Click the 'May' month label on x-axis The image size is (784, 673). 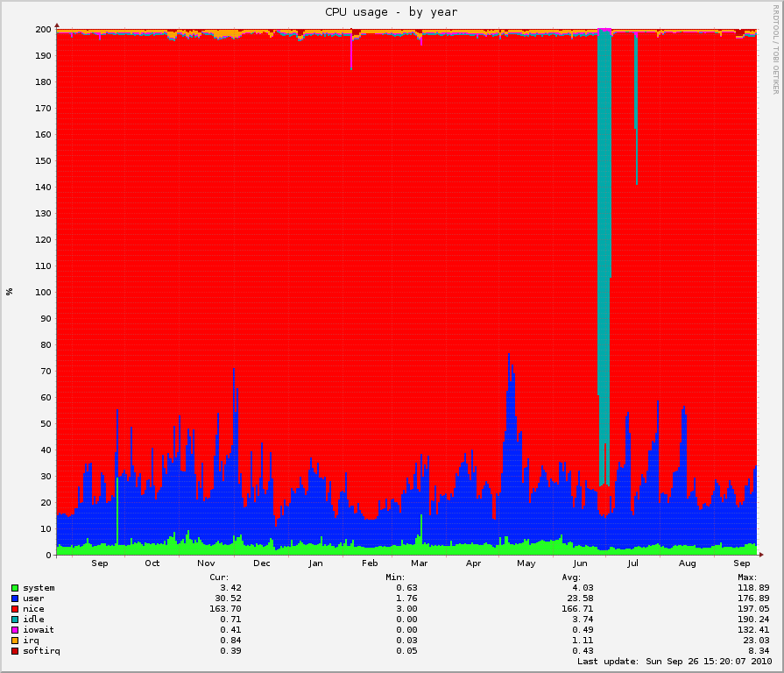pos(526,563)
